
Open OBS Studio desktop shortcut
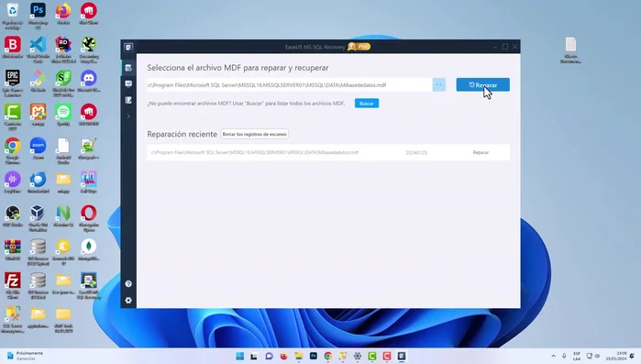point(13,215)
